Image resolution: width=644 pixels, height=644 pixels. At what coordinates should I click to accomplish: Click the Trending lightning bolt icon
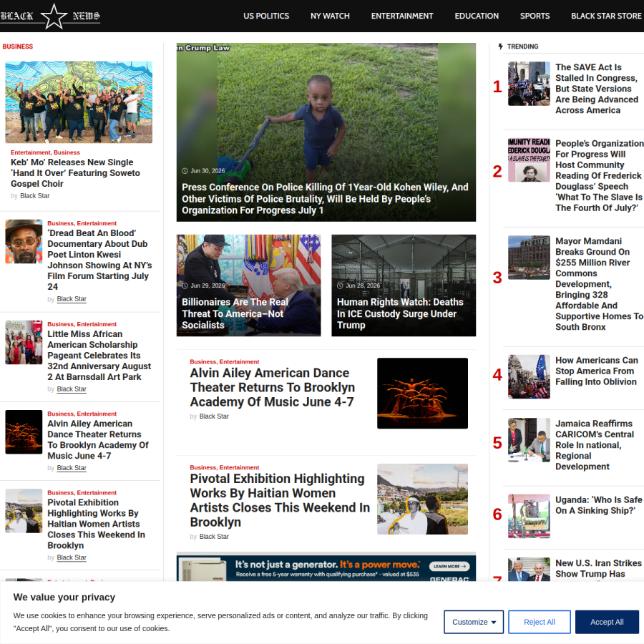pos(500,47)
